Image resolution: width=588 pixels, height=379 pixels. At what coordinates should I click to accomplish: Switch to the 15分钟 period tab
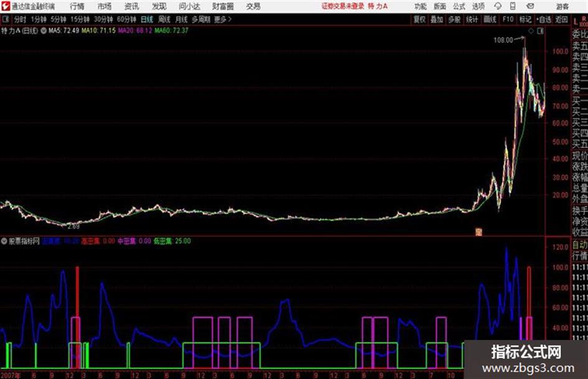pyautogui.click(x=80, y=19)
